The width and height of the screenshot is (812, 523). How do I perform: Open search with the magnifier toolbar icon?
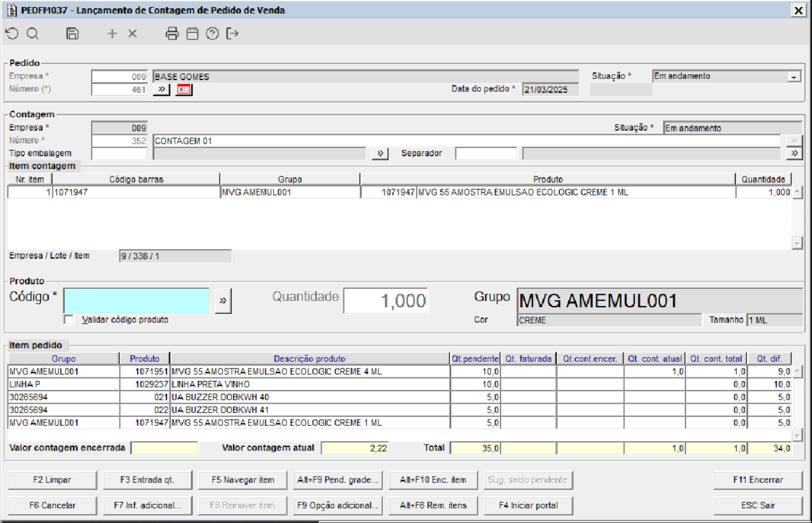[32, 34]
